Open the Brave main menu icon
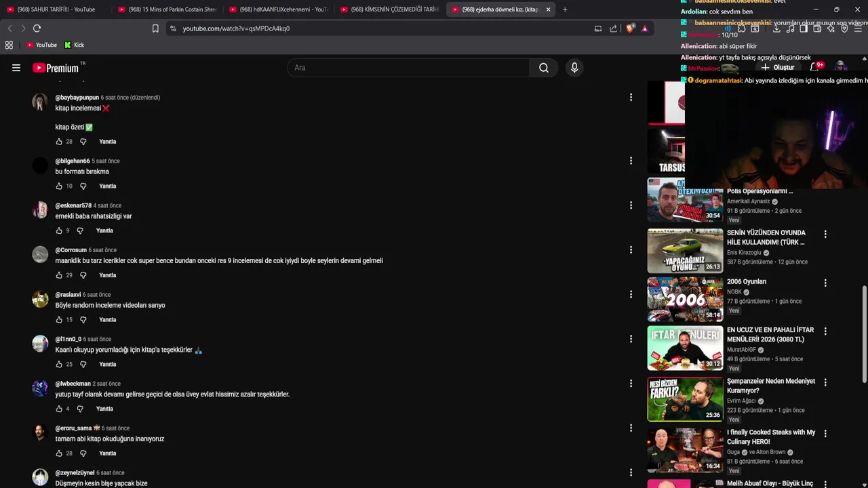This screenshot has height=488, width=868. (858, 28)
